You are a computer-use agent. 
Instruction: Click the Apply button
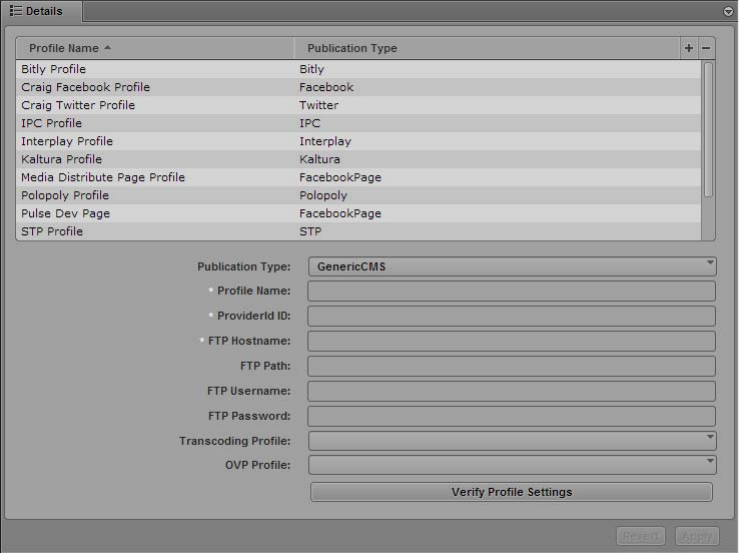click(x=697, y=536)
